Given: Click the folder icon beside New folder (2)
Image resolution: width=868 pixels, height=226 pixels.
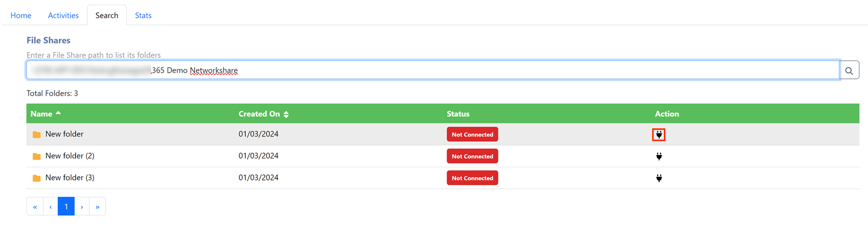Looking at the screenshot, I should [37, 156].
